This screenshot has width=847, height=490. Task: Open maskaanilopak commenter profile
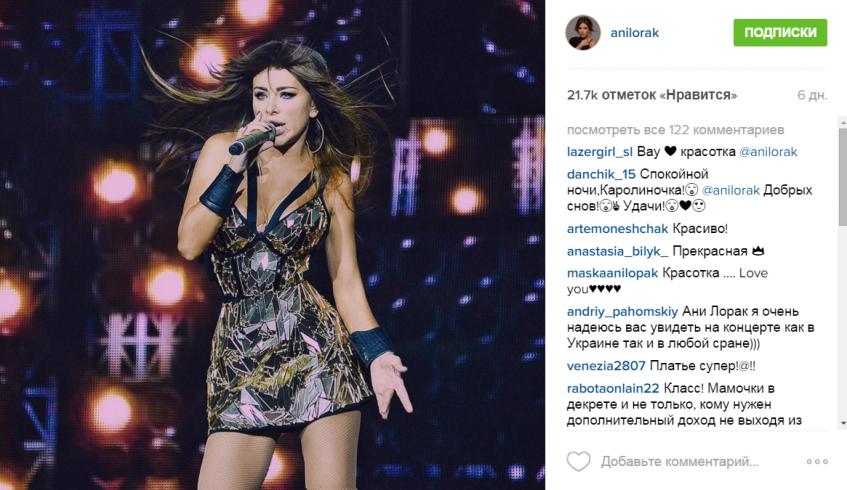pyautogui.click(x=613, y=273)
